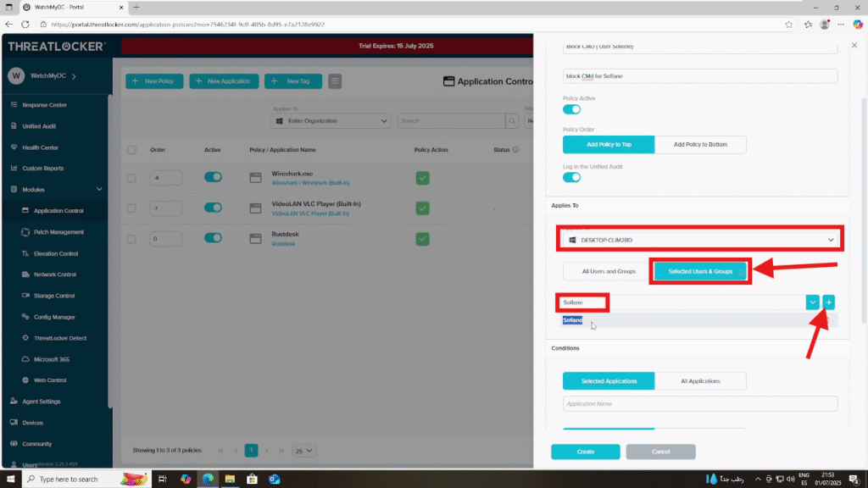This screenshot has width=868, height=488.
Task: Check the select-all checkbox in table header
Action: pos(131,150)
